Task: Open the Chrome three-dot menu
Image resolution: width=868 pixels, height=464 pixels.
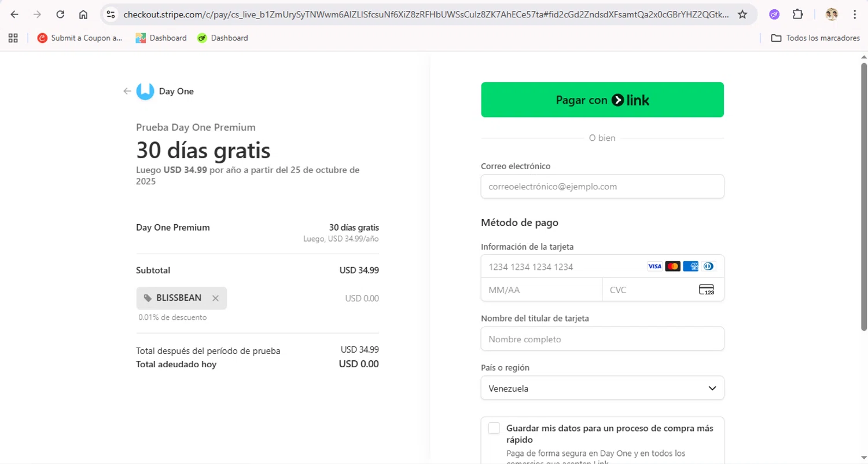Action: tap(855, 14)
